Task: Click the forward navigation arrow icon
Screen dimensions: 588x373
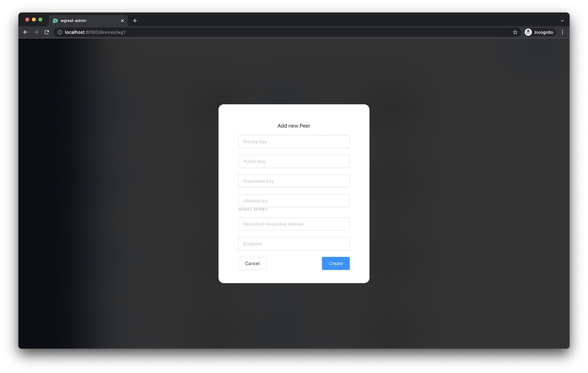Action: (x=36, y=32)
